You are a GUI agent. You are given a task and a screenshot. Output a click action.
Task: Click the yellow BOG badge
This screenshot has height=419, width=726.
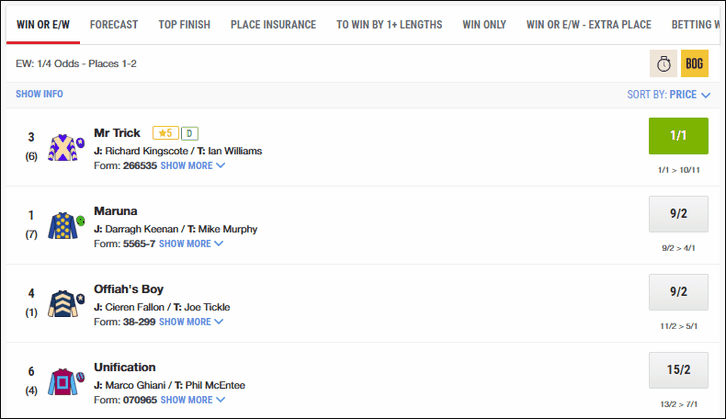[x=695, y=63]
